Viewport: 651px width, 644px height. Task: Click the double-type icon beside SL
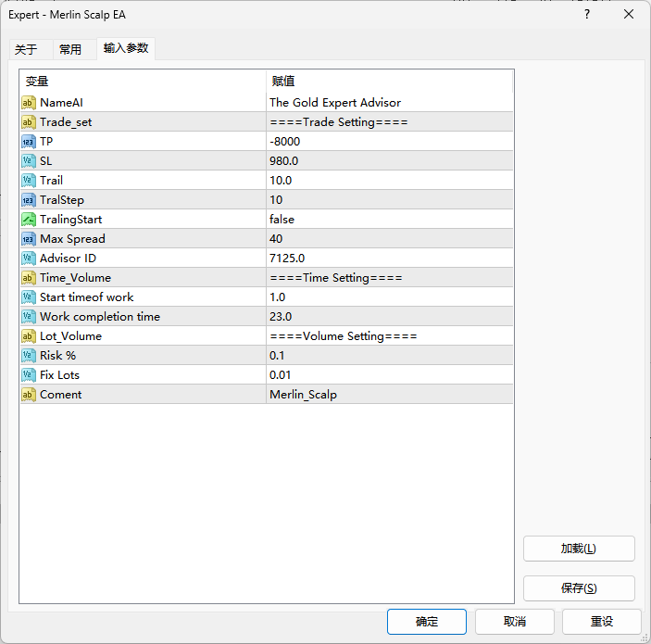pos(29,161)
